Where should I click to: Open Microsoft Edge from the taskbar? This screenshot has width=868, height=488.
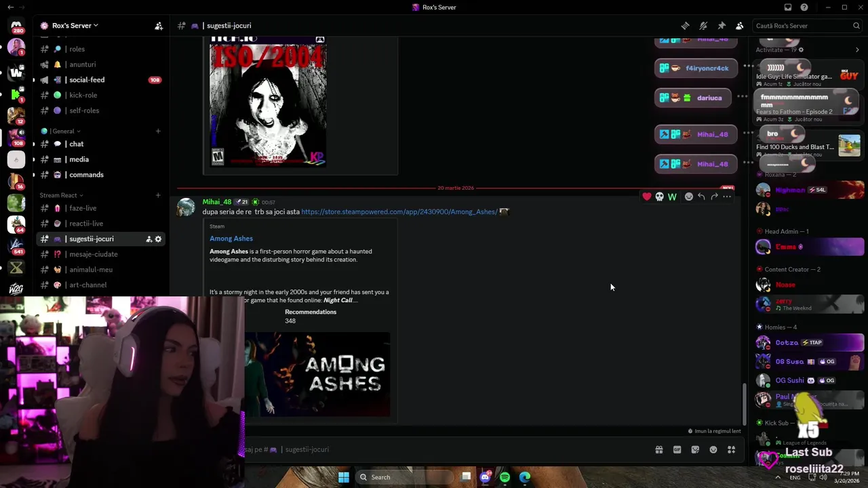point(525,477)
